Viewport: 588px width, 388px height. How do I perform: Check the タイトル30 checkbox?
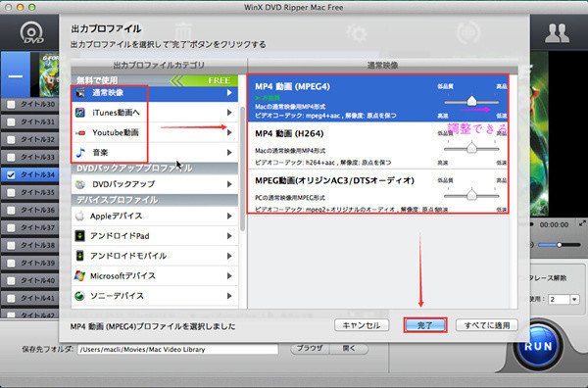tap(11, 104)
